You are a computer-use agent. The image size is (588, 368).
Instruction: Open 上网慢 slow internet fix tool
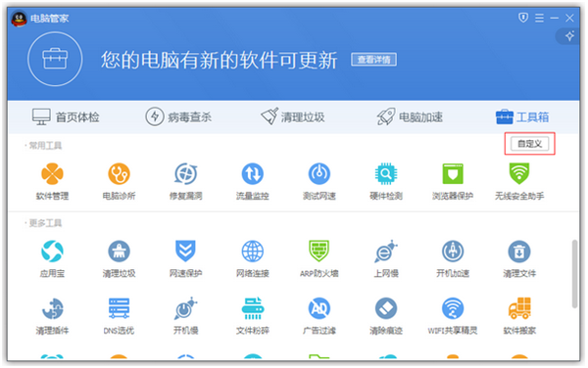click(x=386, y=259)
